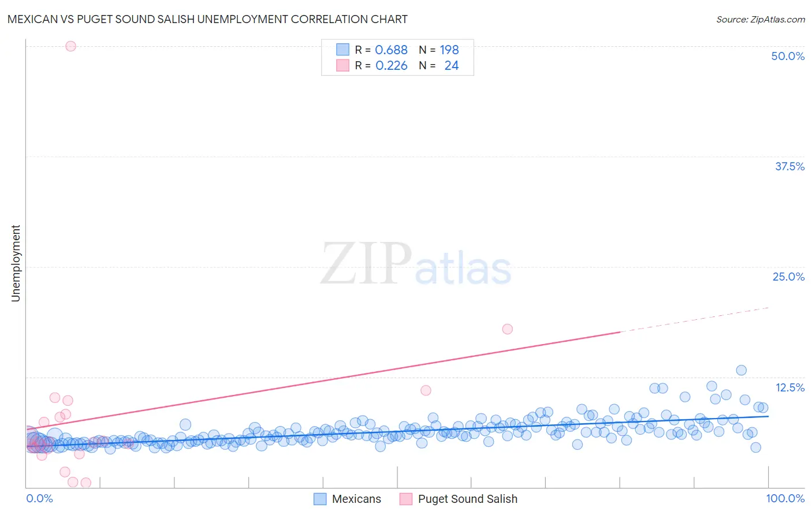The width and height of the screenshot is (812, 515).
Task: Click the pink data point near 11% unemployment
Action: [426, 390]
